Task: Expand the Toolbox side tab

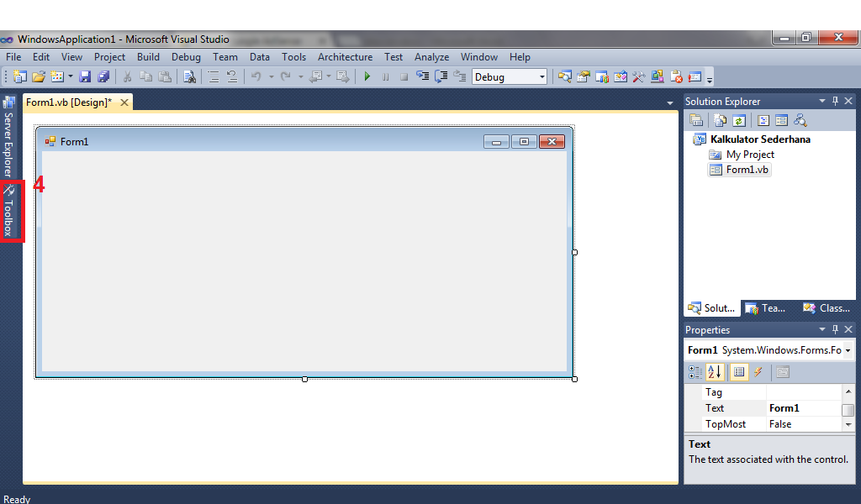Action: tap(8, 211)
